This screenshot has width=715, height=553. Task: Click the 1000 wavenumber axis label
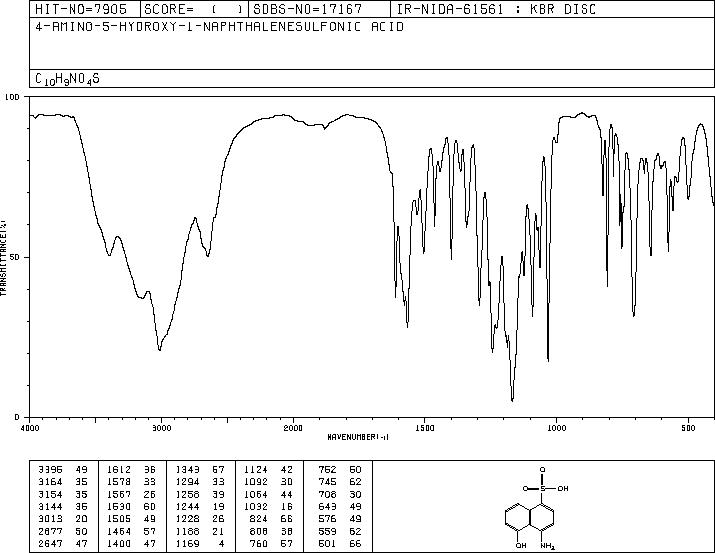click(556, 428)
